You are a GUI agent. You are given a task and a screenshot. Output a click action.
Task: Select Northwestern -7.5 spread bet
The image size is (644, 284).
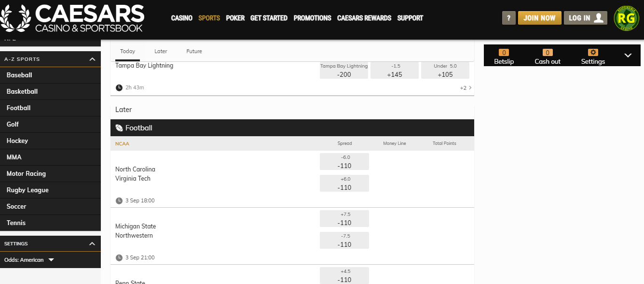(x=344, y=241)
